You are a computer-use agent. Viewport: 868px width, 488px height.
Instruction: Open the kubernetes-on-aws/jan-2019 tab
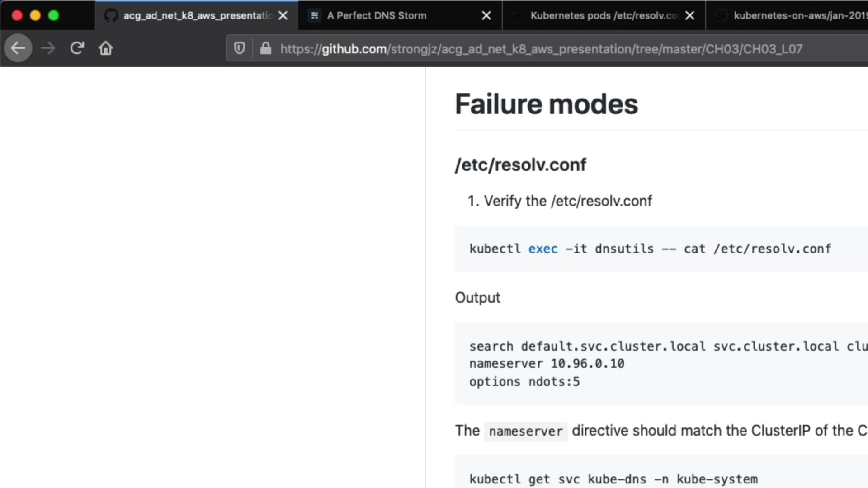(796, 16)
